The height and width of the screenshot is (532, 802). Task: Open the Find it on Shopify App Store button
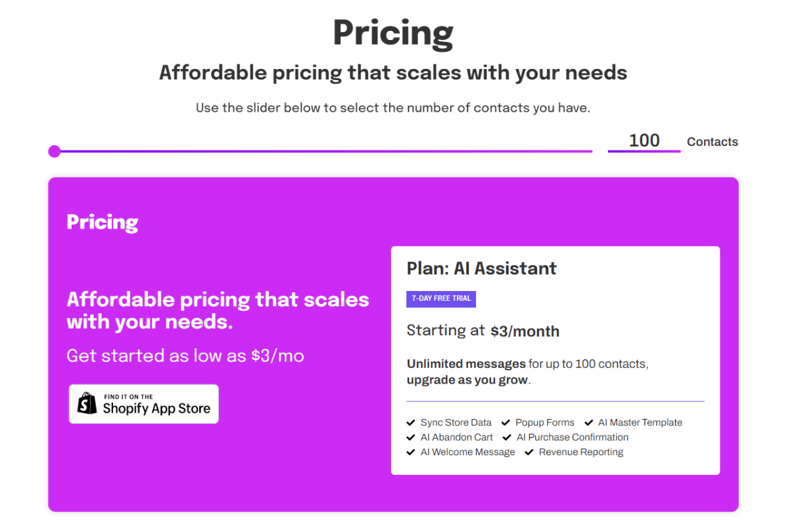pos(144,404)
